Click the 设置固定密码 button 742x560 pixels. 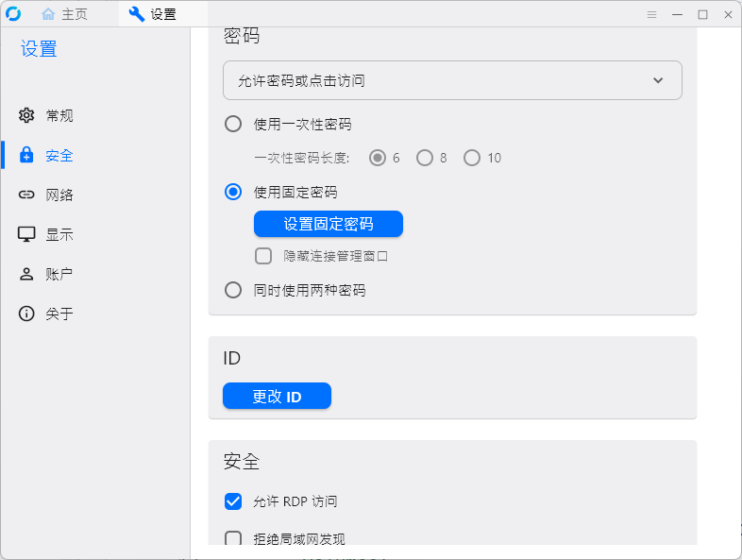click(328, 224)
